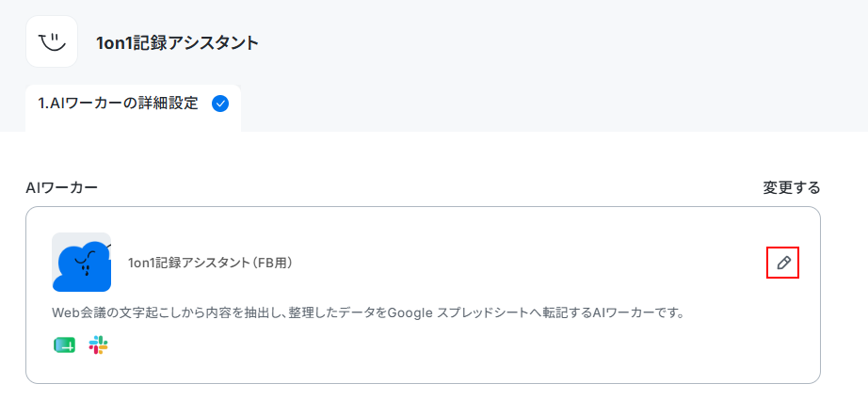Click the Slack icon in the worker card

point(98,345)
